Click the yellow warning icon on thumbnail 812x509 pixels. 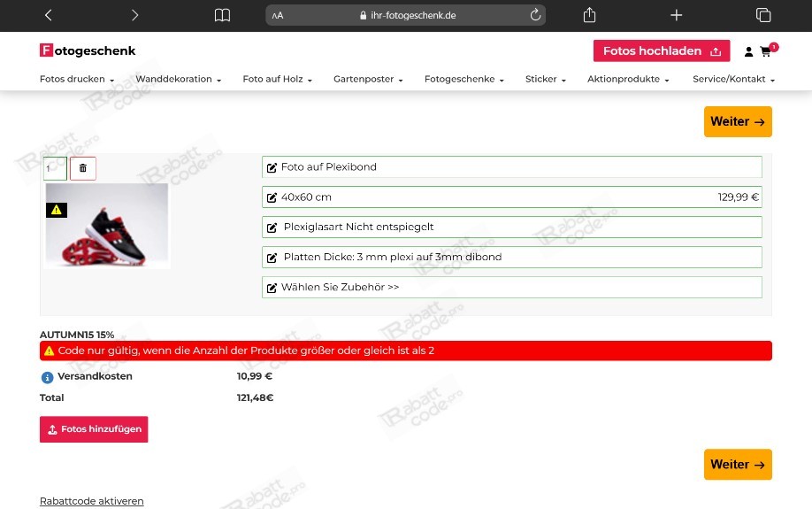click(x=57, y=210)
